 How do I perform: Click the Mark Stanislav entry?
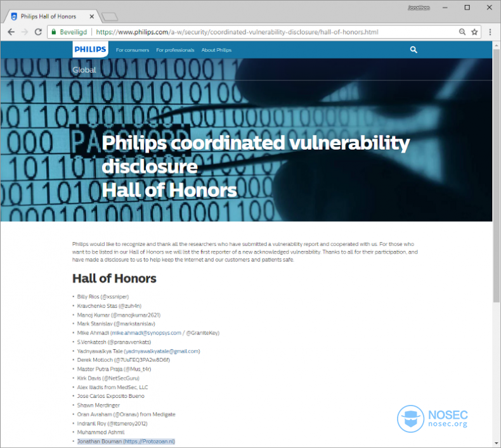click(116, 324)
